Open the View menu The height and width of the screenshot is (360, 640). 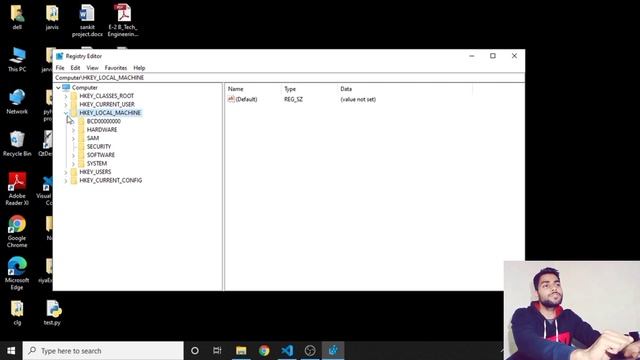92,68
